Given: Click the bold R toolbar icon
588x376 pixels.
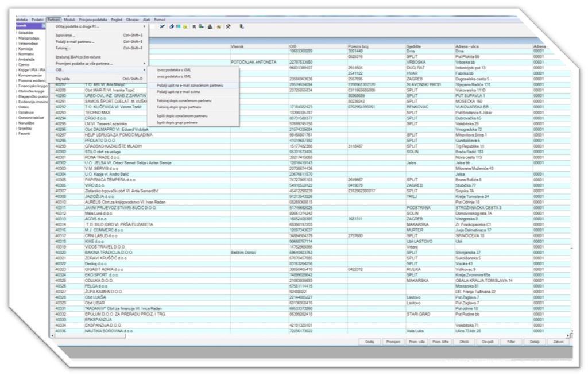Looking at the screenshot, I should point(195,26).
